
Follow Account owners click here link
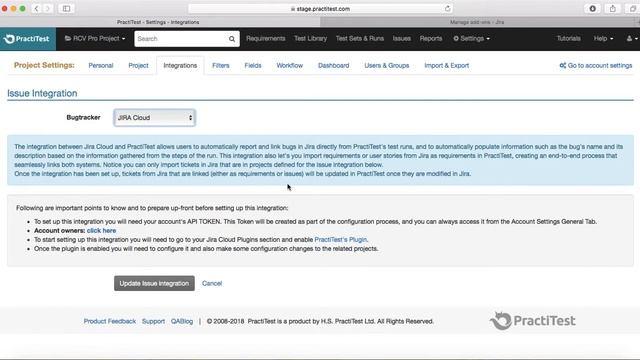click(101, 231)
